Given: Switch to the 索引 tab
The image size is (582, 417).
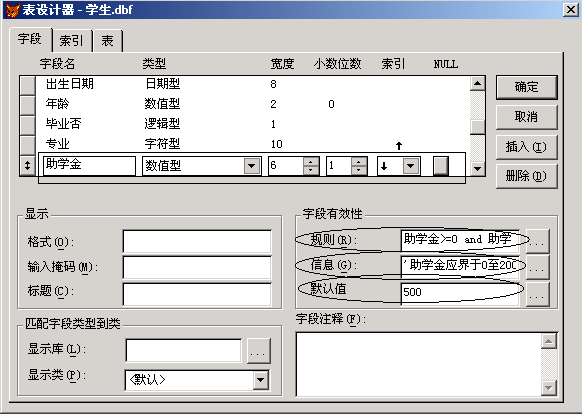Looking at the screenshot, I should pos(71,40).
